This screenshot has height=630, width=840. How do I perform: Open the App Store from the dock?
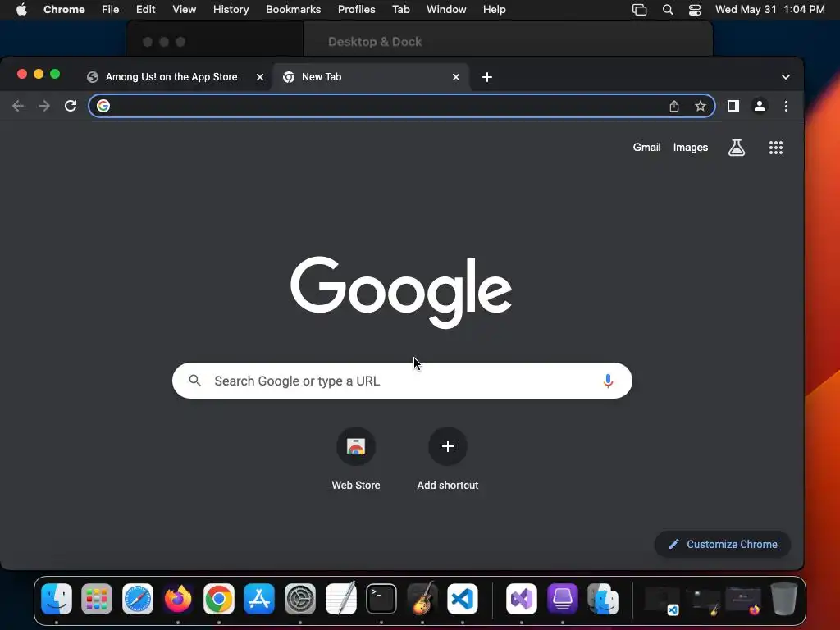pyautogui.click(x=259, y=599)
